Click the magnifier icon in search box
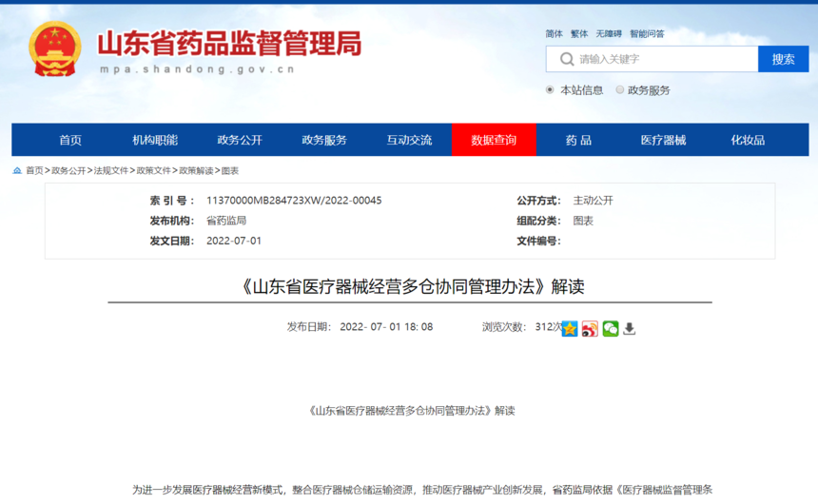 (567, 59)
